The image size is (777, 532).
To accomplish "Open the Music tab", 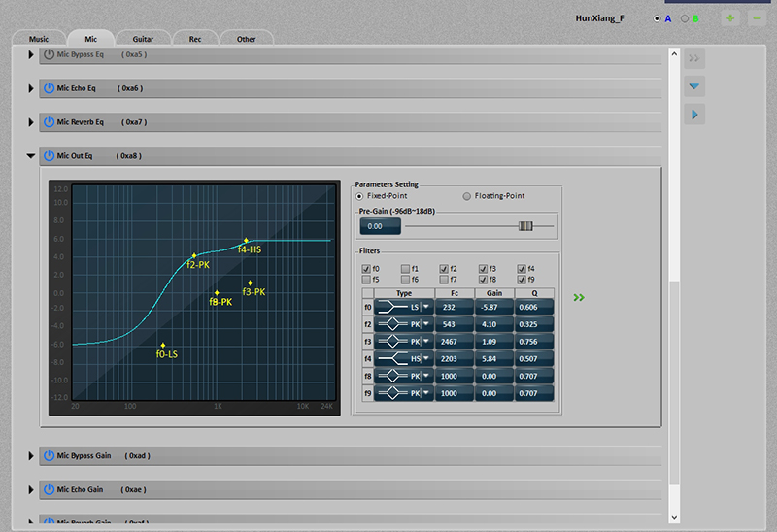I will pyautogui.click(x=39, y=39).
